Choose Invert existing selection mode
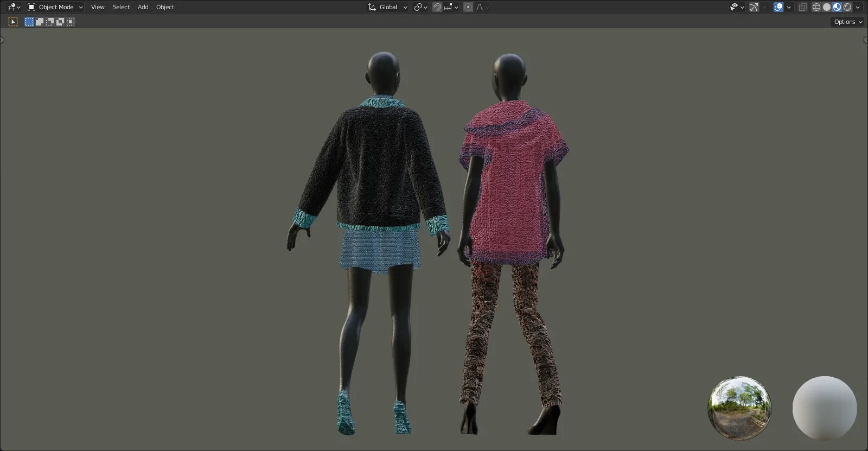This screenshot has height=451, width=868. [60, 22]
